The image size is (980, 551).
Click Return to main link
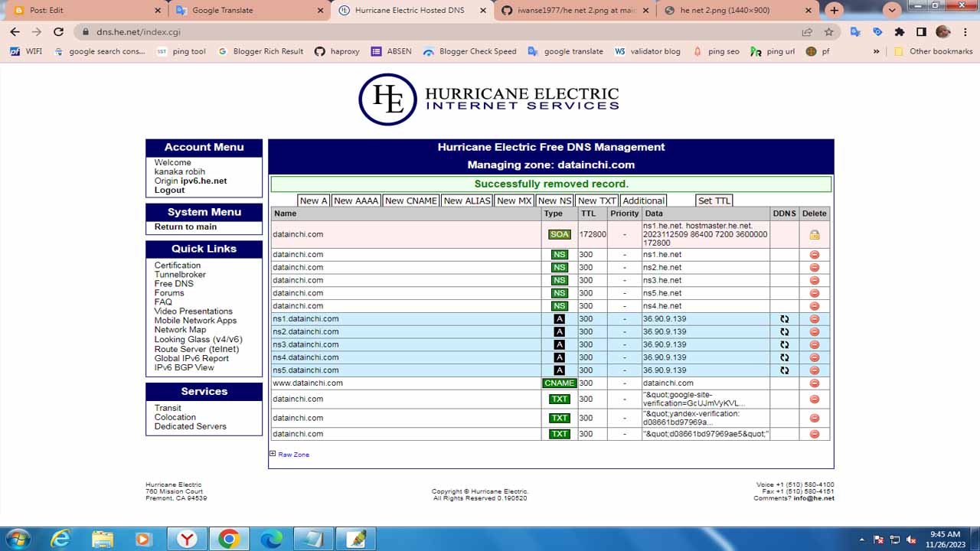point(185,227)
